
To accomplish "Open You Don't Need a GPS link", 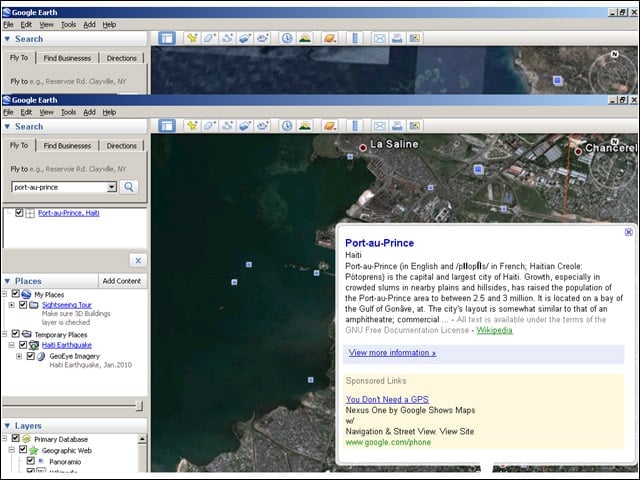I will 387,399.
